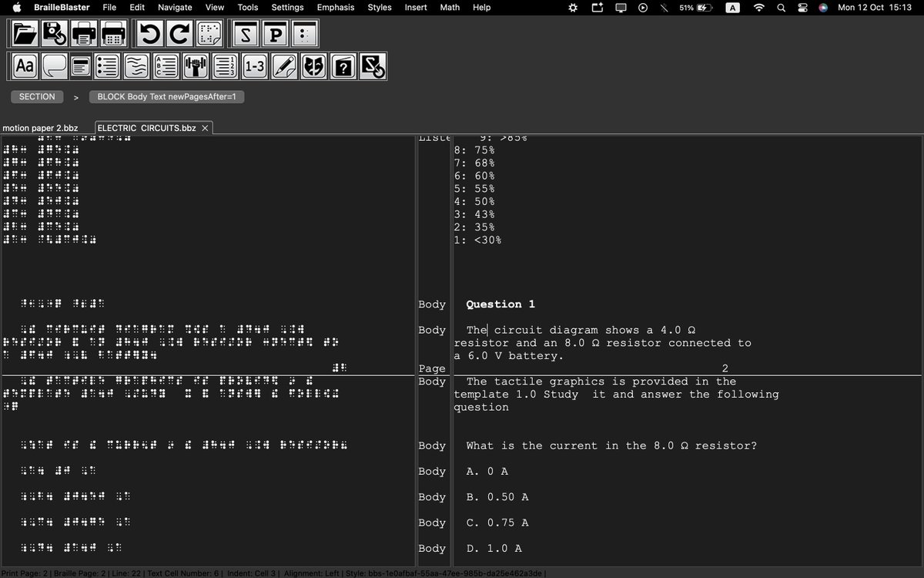Open Spotlight search in the menu bar
This screenshot has width=924, height=578.
click(x=782, y=8)
